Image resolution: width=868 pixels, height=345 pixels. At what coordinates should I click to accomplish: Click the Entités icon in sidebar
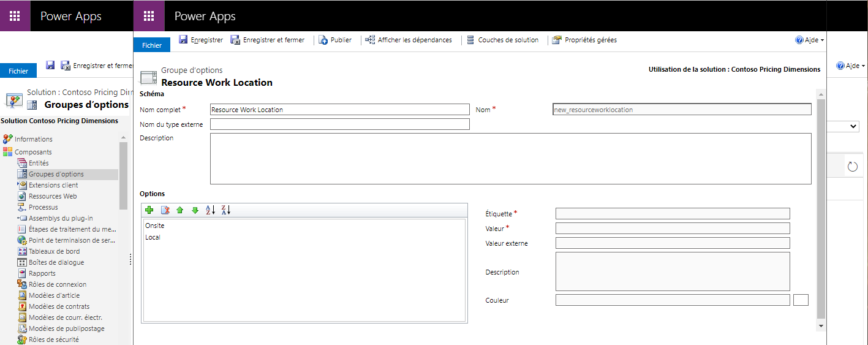22,163
